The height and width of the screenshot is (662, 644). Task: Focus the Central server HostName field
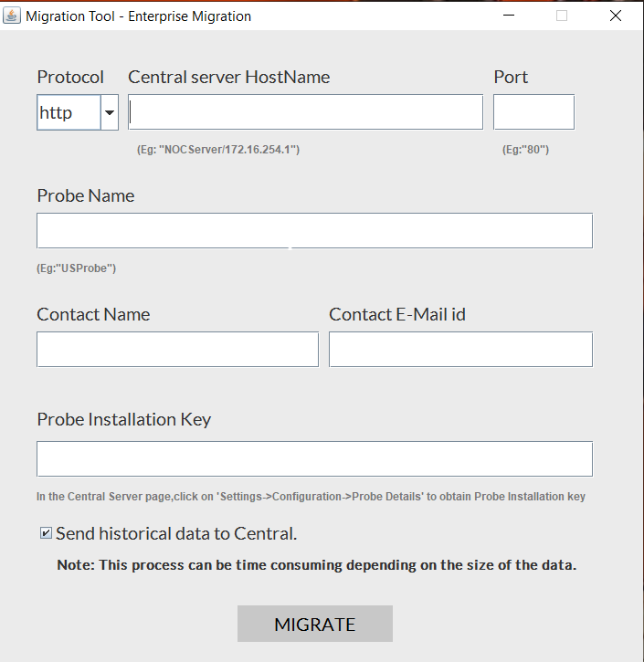305,112
